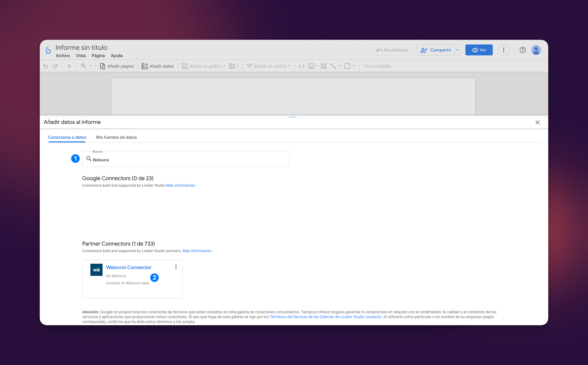Select the line drawing tool icon
588x365 pixels.
point(333,66)
